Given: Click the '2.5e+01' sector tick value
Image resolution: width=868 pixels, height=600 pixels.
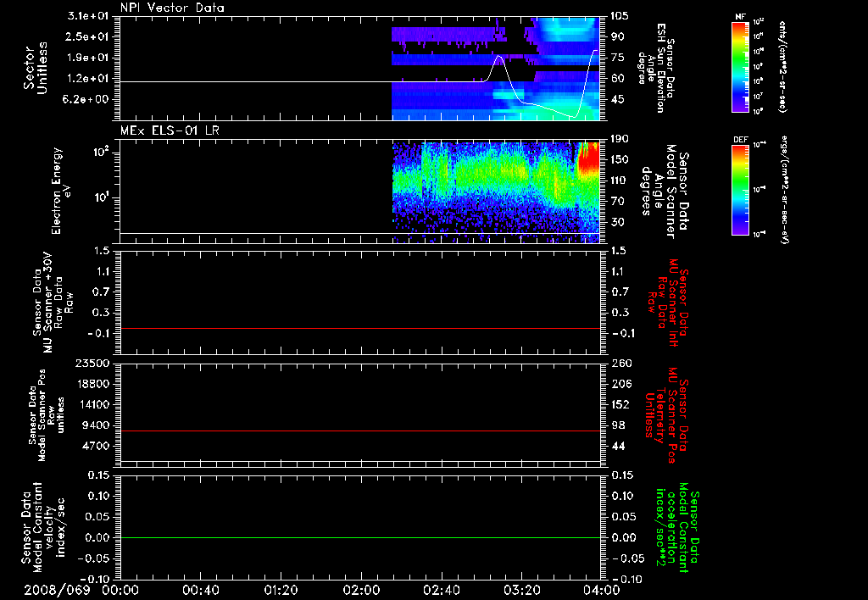Looking at the screenshot, I should click(88, 36).
